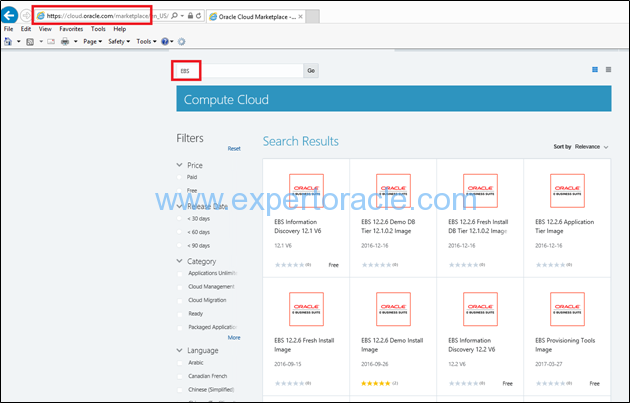The height and width of the screenshot is (403, 630).
Task: Select the Free price filter
Action: (179, 190)
